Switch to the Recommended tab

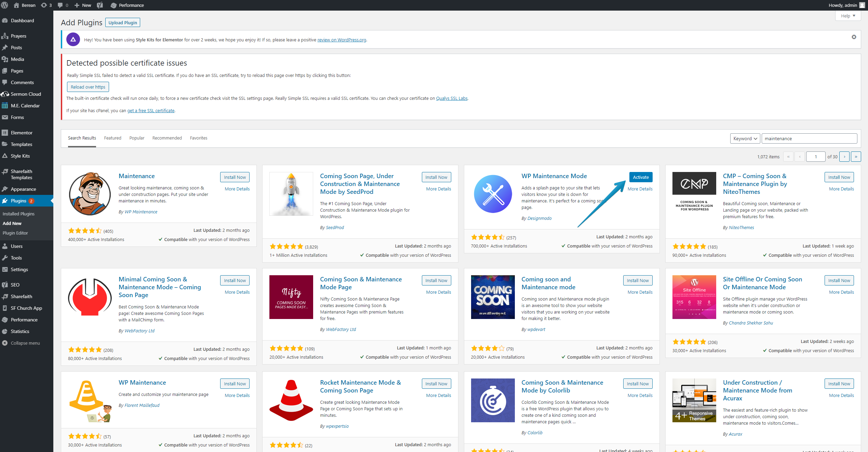[167, 138]
